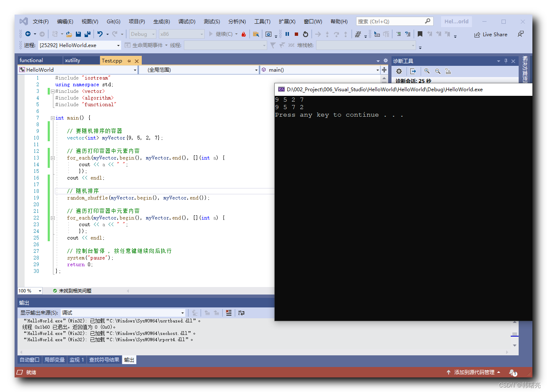The image size is (547, 392).
Task: Click the Analyze menu
Action: (x=237, y=22)
